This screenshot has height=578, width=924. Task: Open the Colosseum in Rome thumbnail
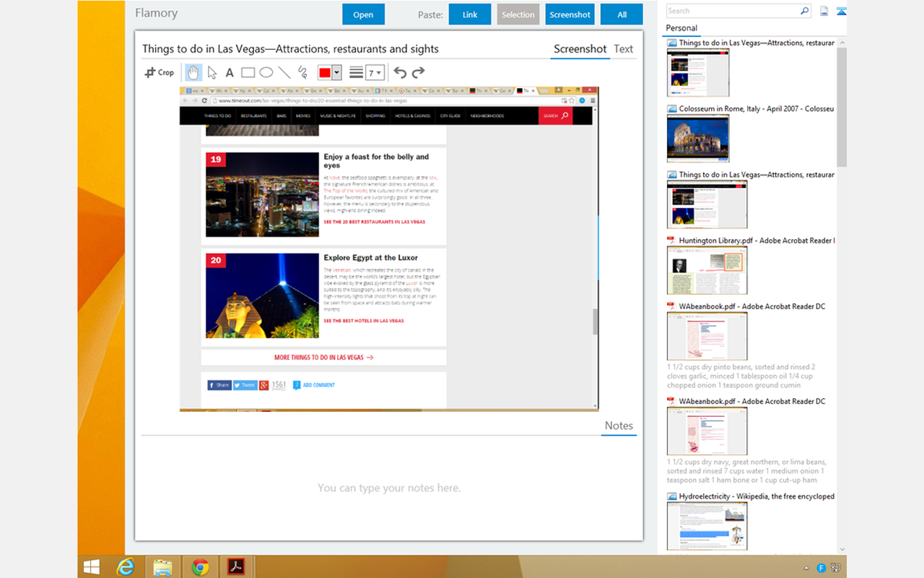pos(698,138)
